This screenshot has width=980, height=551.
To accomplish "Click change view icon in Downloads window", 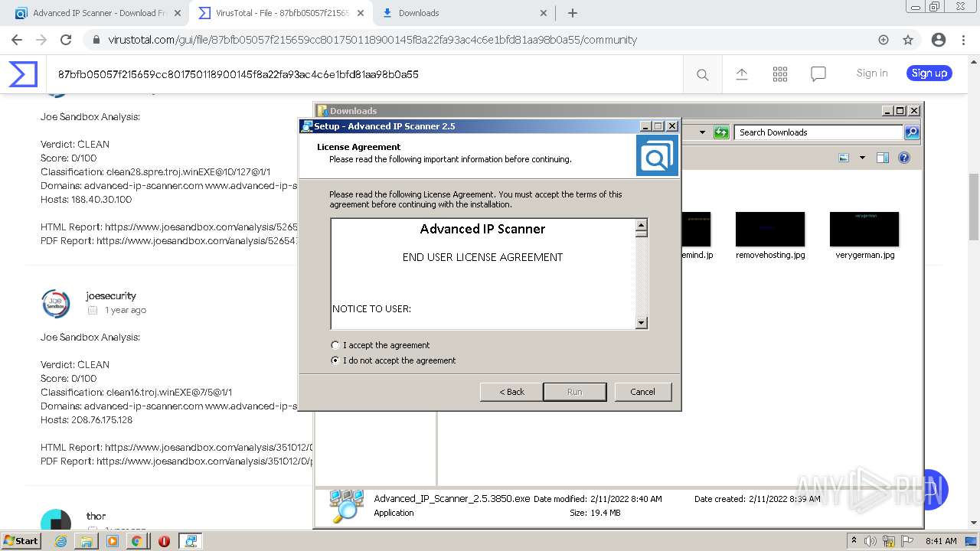I will [x=844, y=158].
